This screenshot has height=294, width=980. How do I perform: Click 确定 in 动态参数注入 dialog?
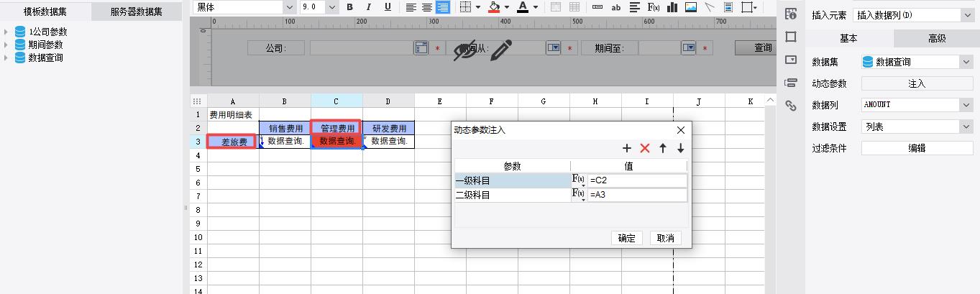(x=627, y=238)
